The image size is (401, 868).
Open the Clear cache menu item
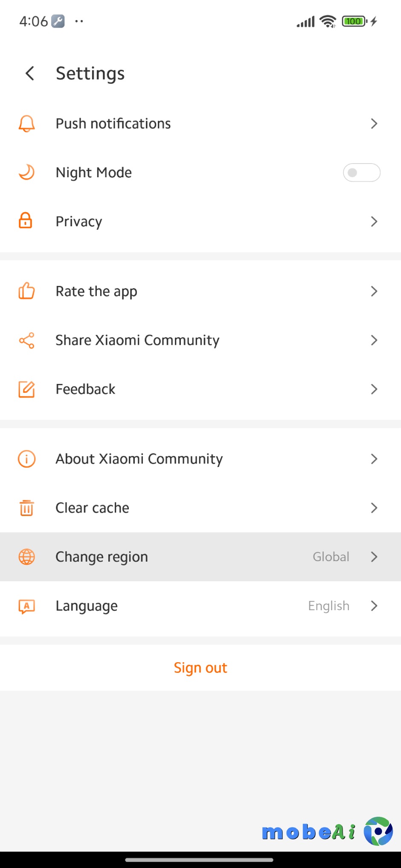pos(92,508)
